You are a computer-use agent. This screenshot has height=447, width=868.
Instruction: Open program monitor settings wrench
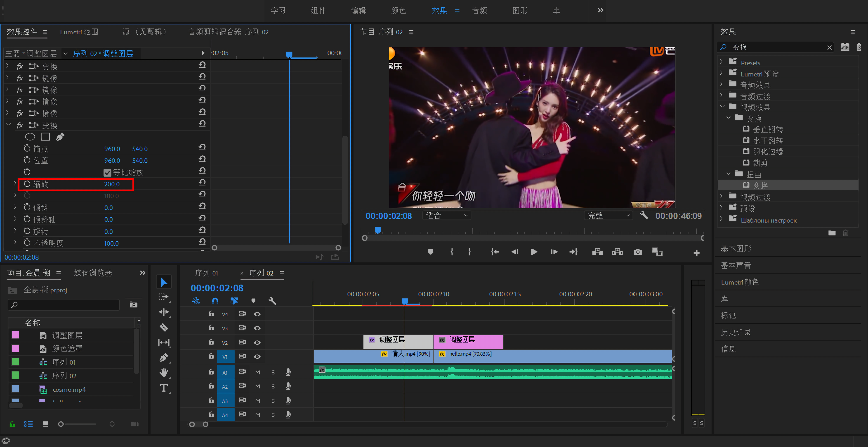(x=644, y=215)
